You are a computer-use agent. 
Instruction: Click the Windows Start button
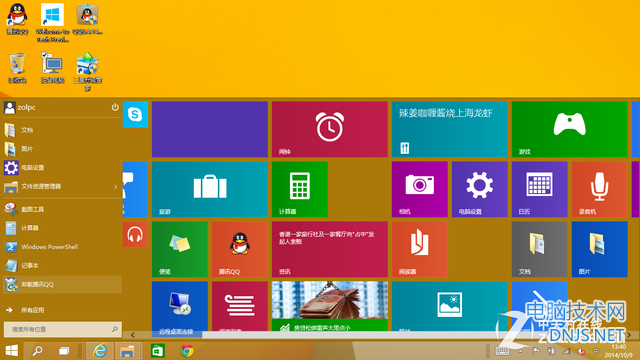[x=11, y=351]
